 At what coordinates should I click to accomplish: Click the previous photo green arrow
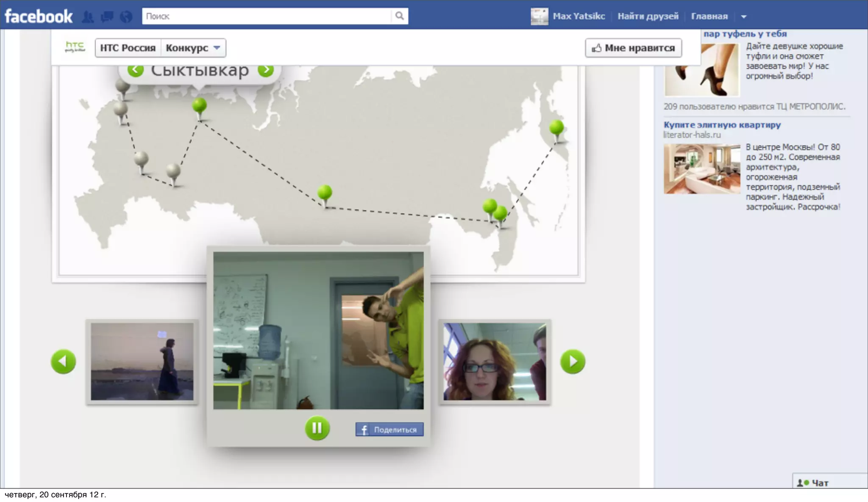tap(63, 361)
